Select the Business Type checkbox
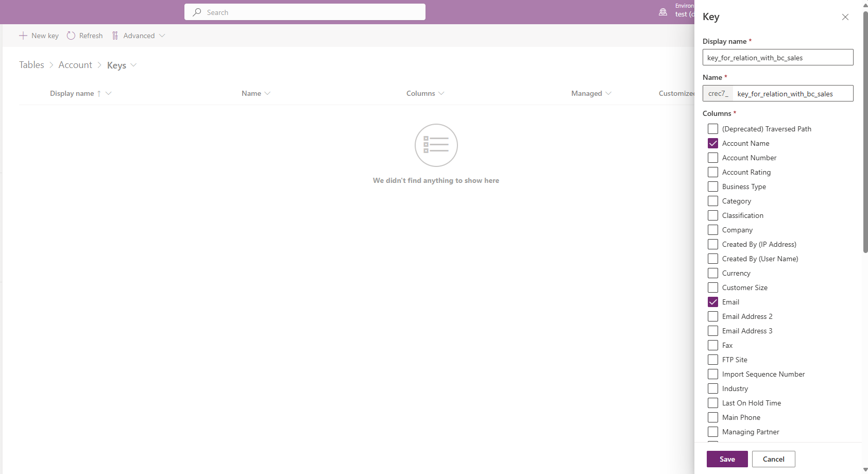Image resolution: width=868 pixels, height=474 pixels. point(713,187)
